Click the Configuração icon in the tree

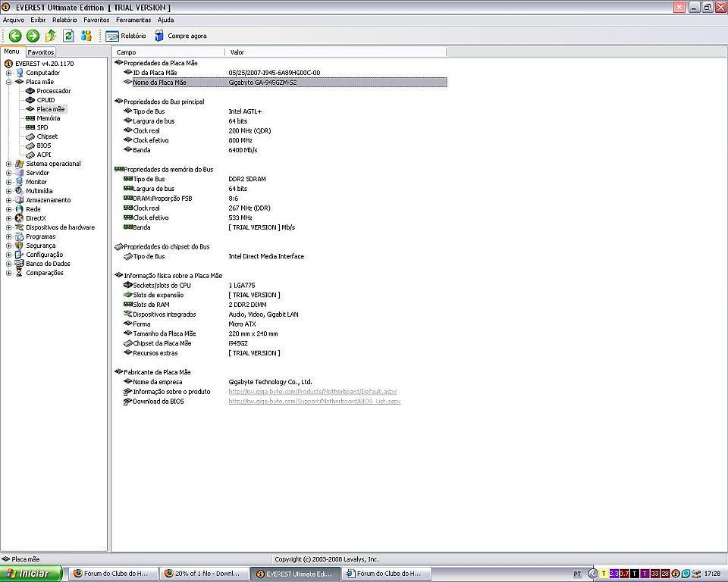20,255
